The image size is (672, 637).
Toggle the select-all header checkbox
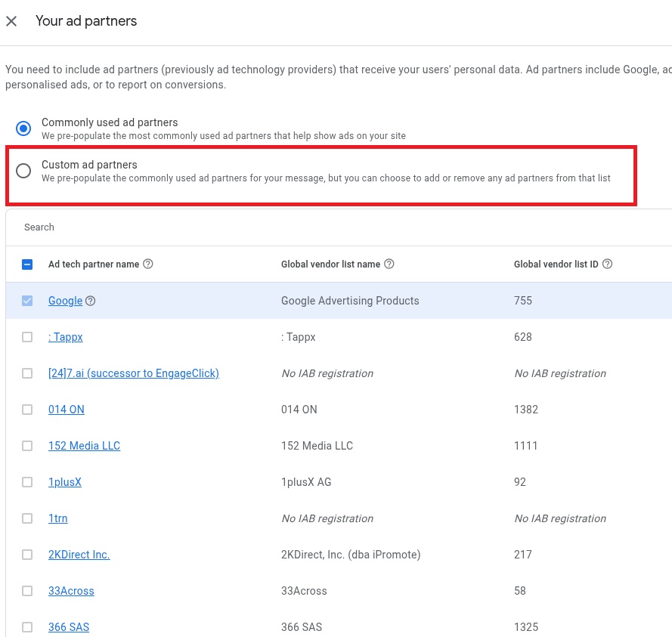pos(27,264)
